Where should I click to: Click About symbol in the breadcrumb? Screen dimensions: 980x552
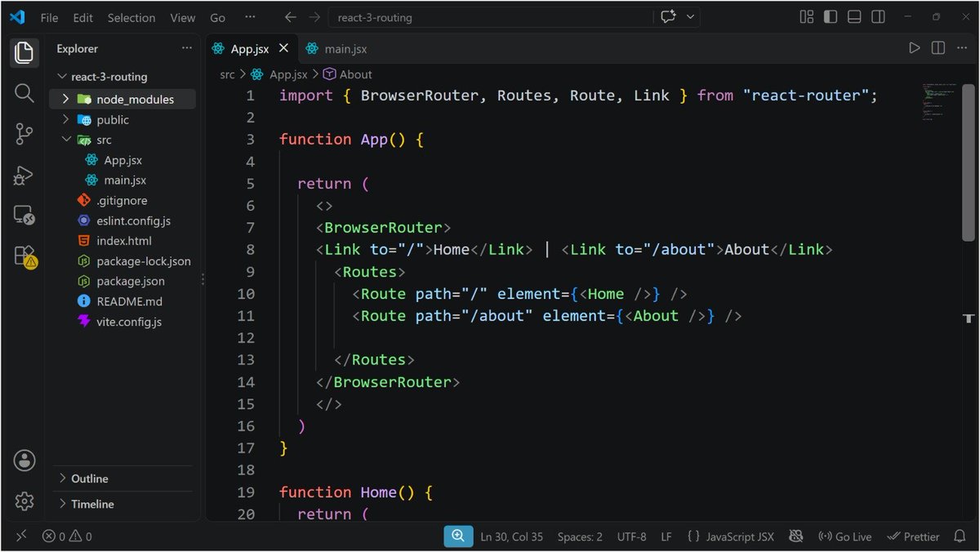[x=348, y=74]
